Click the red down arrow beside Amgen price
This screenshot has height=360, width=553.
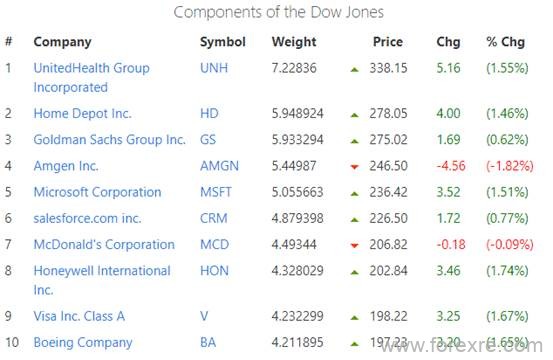pyautogui.click(x=354, y=167)
